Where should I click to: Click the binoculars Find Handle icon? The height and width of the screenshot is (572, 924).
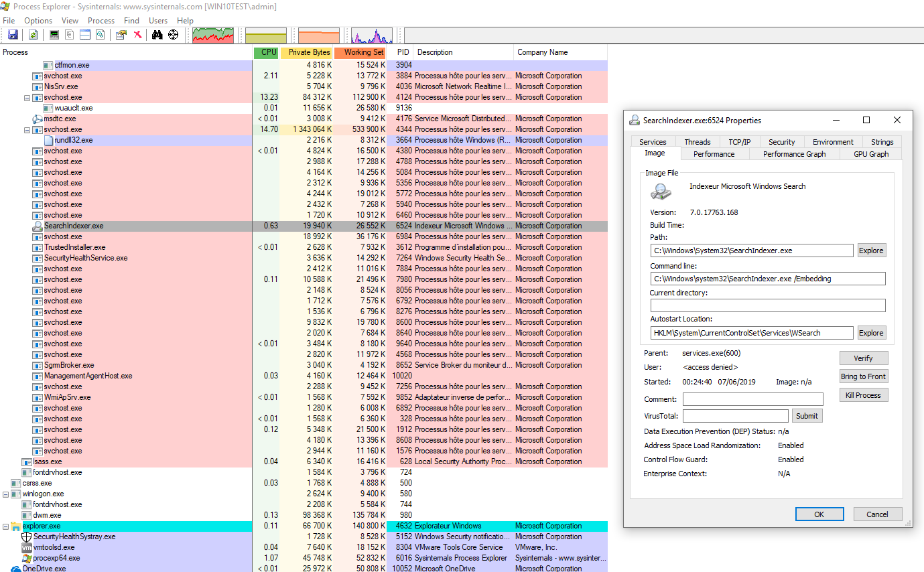(x=157, y=35)
